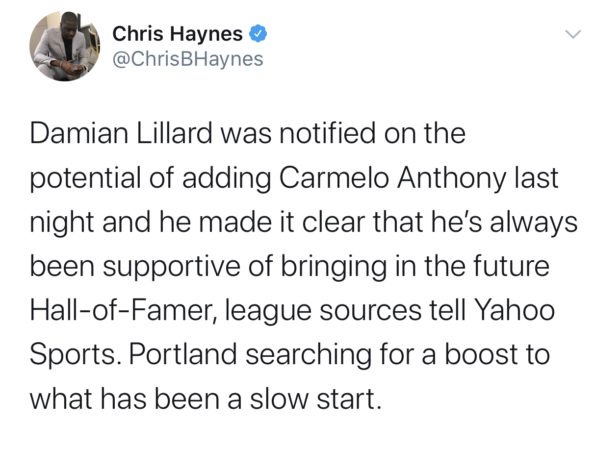Select the word "supportive" in the tweet
The width and height of the screenshot is (595, 449).
[x=172, y=267]
